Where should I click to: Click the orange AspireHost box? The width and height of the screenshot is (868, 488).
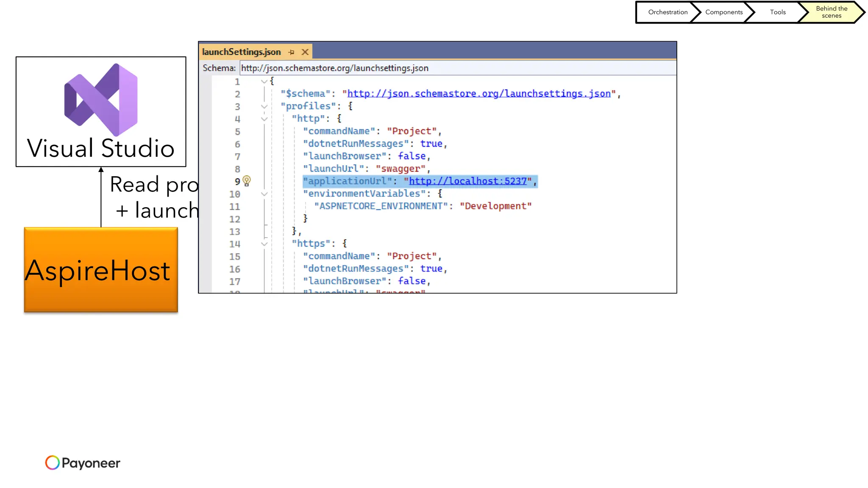[101, 270]
